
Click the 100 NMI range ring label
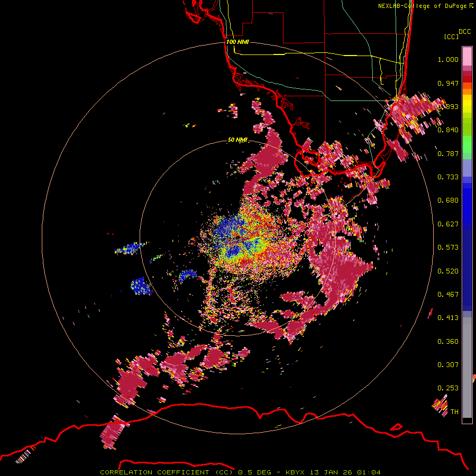point(237,42)
